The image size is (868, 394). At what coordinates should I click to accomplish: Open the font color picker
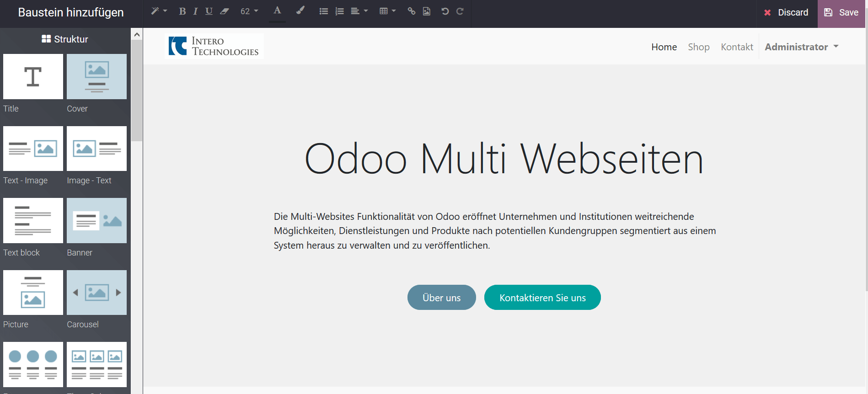[x=277, y=11]
